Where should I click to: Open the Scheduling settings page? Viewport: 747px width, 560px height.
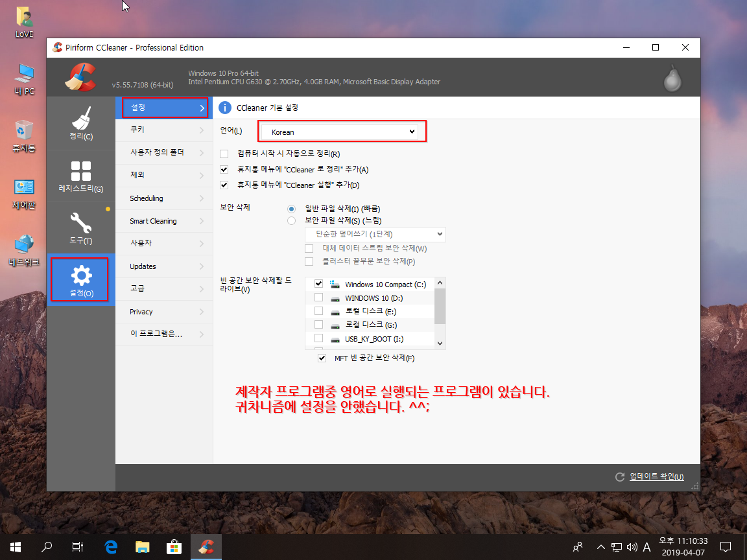point(164,198)
